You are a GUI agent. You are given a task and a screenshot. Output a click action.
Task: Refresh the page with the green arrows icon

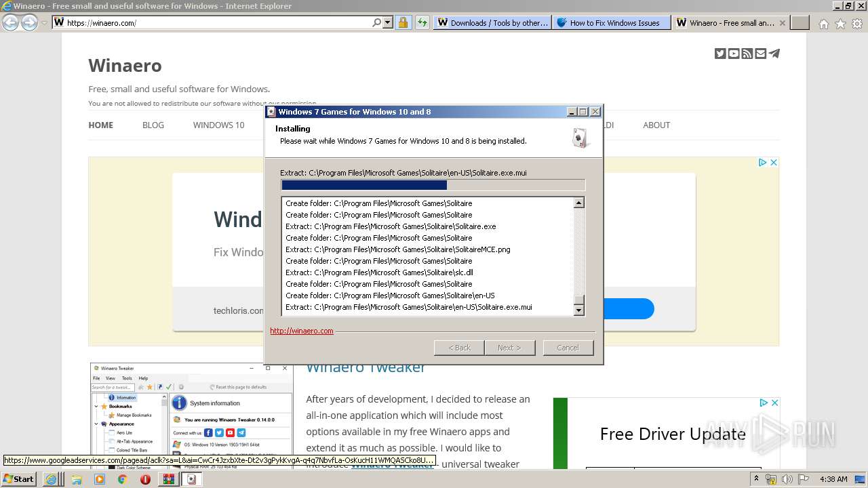[422, 22]
